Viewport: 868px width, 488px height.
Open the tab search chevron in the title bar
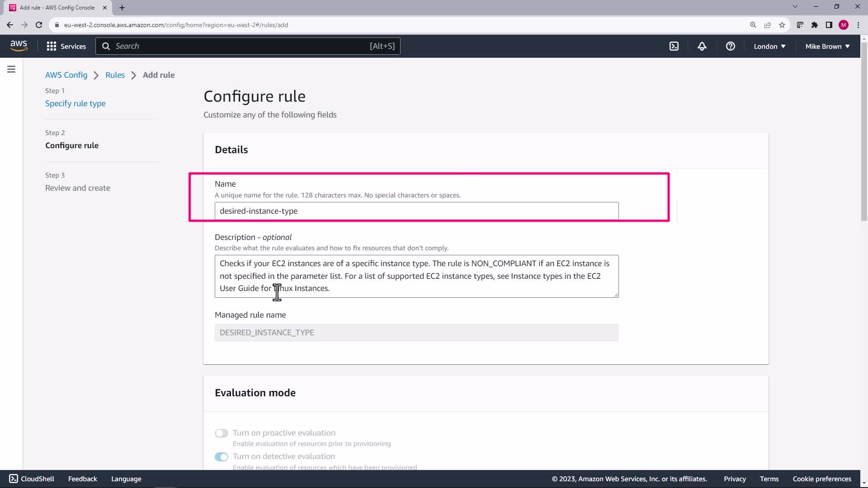pyautogui.click(x=795, y=7)
